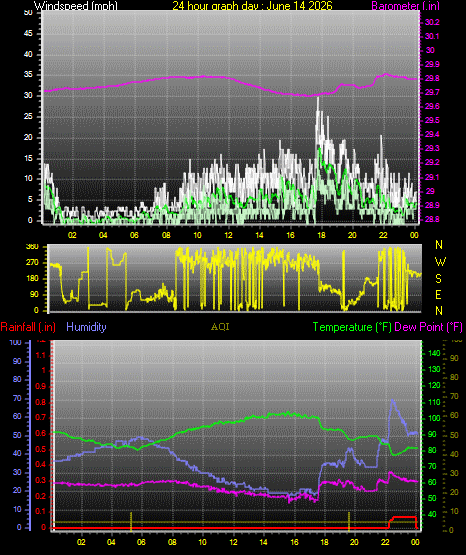Click hour label 12 under wind graph
Image resolution: width=466 pixels, height=555 pixels.
(228, 235)
